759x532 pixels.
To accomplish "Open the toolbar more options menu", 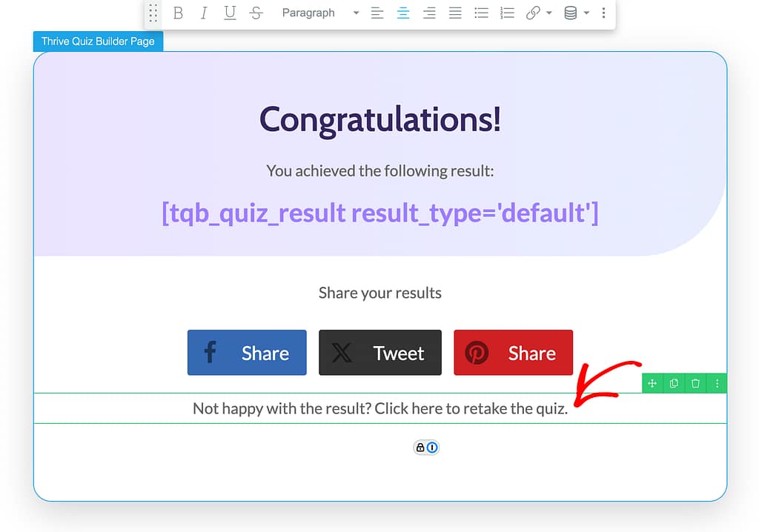I will click(603, 13).
